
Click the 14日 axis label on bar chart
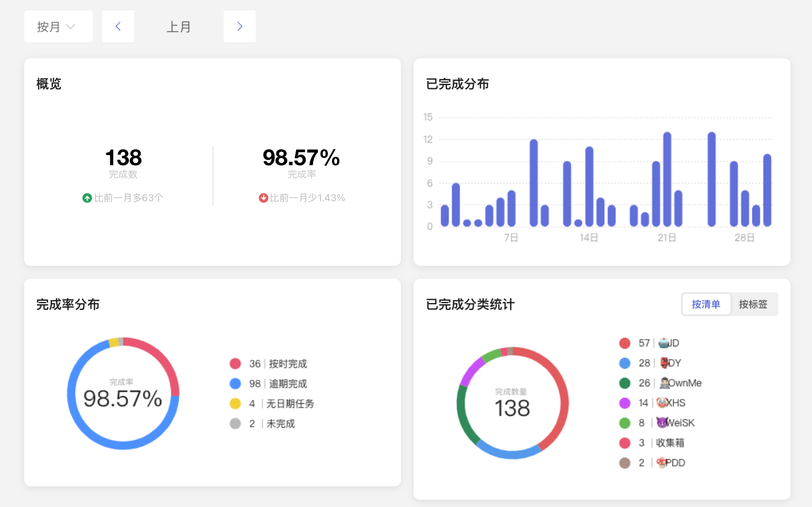pyautogui.click(x=589, y=238)
